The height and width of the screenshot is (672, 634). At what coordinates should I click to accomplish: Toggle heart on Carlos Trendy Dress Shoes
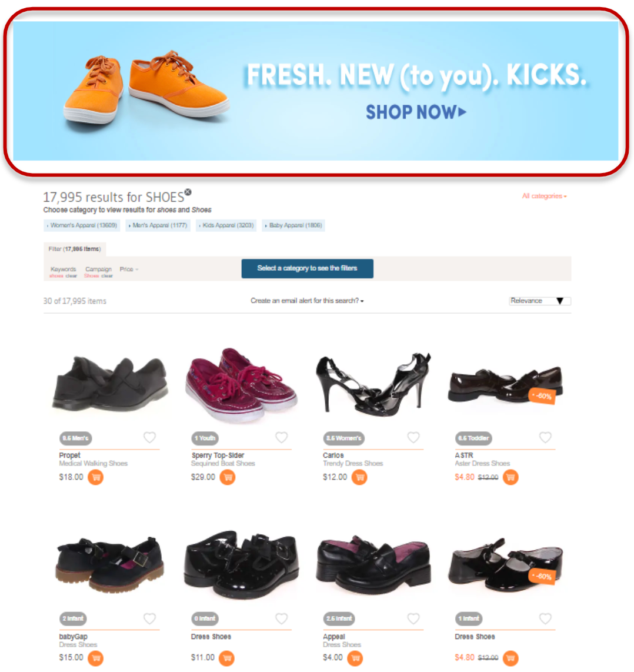413,438
